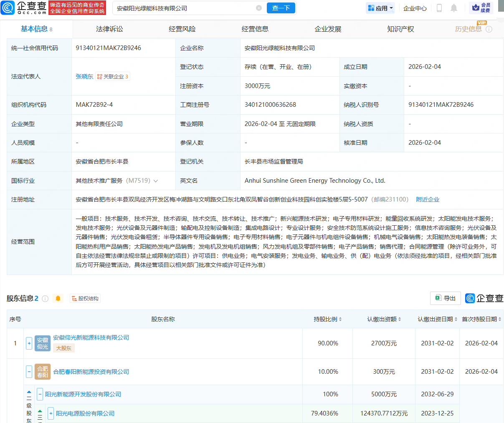Click the info icon beside 股东信息 2

pyautogui.click(x=46, y=298)
